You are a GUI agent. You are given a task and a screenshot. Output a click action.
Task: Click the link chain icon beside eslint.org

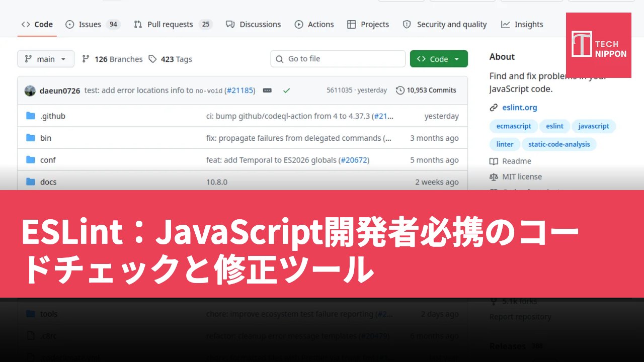point(494,107)
